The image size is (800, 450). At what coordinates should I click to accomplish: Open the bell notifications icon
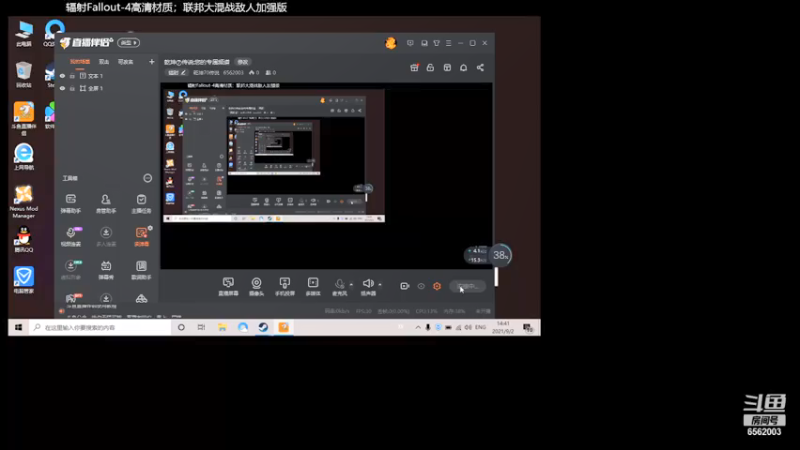463,67
